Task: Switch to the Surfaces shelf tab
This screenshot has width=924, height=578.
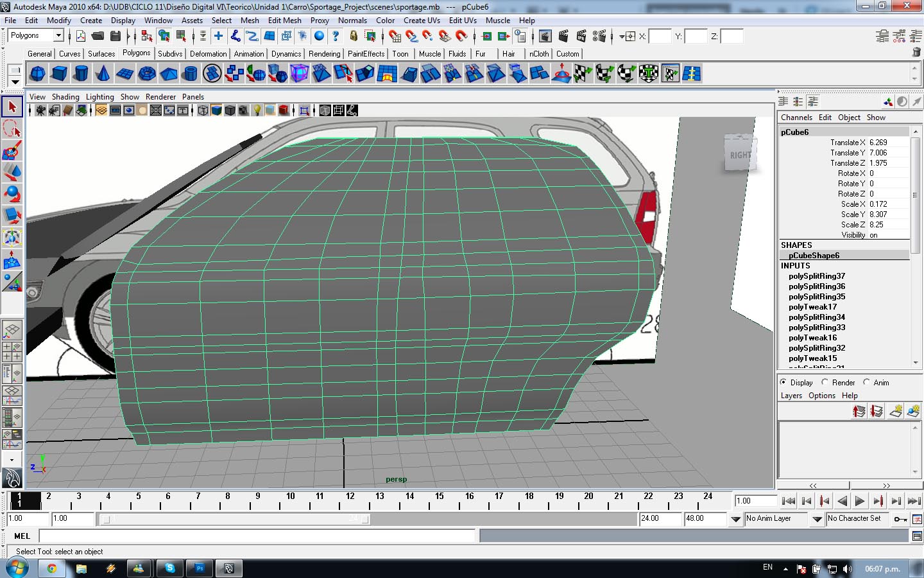Action: pyautogui.click(x=101, y=54)
